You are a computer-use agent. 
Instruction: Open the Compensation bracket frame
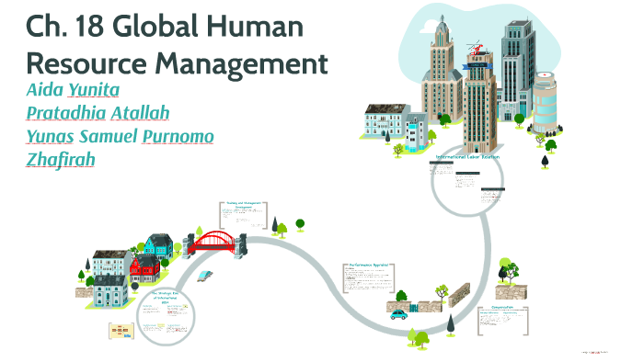[502, 320]
